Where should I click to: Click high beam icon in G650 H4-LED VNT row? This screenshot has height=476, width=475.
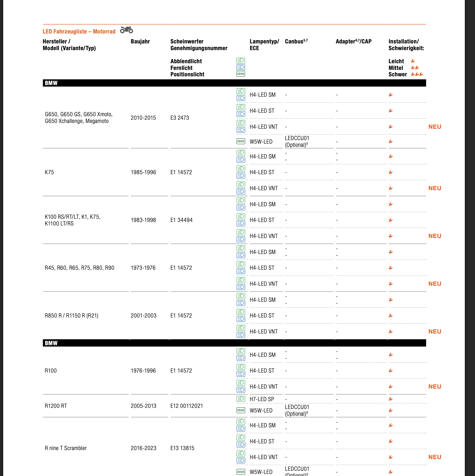(241, 130)
